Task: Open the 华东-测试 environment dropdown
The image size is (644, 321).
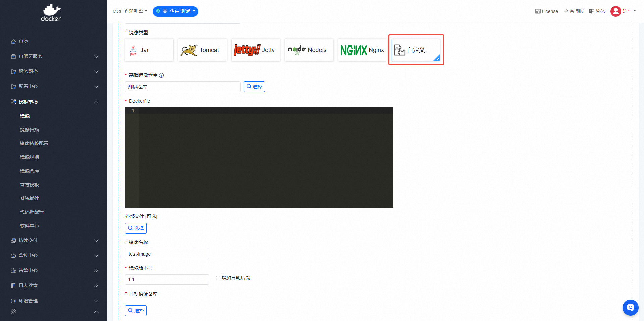Action: coord(175,11)
